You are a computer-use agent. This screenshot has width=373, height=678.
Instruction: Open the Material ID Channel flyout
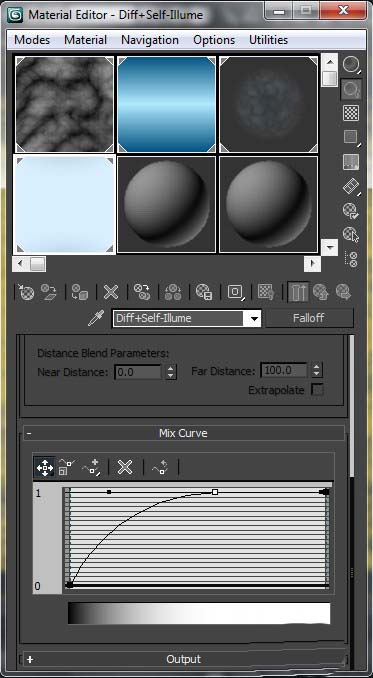(236, 293)
